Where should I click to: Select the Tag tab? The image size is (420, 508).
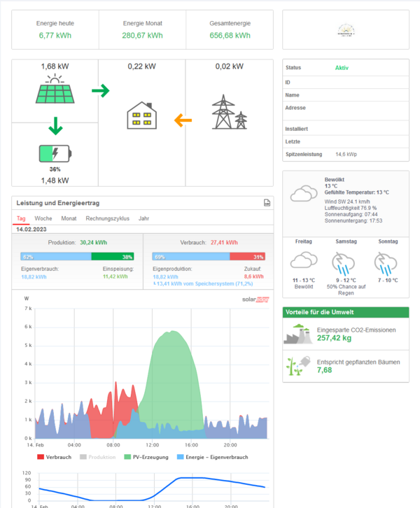pyautogui.click(x=21, y=218)
